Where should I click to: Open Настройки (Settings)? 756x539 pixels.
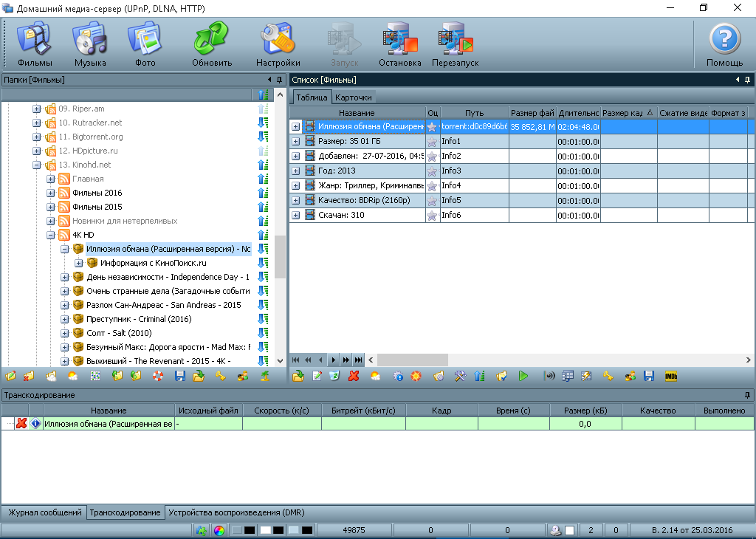coord(278,44)
